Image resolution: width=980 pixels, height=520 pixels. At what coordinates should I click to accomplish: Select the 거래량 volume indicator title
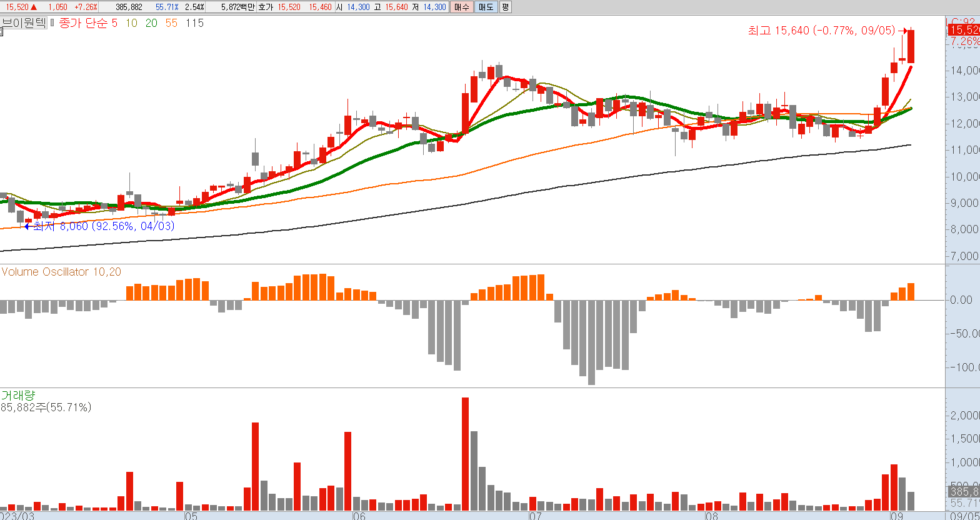(17, 395)
